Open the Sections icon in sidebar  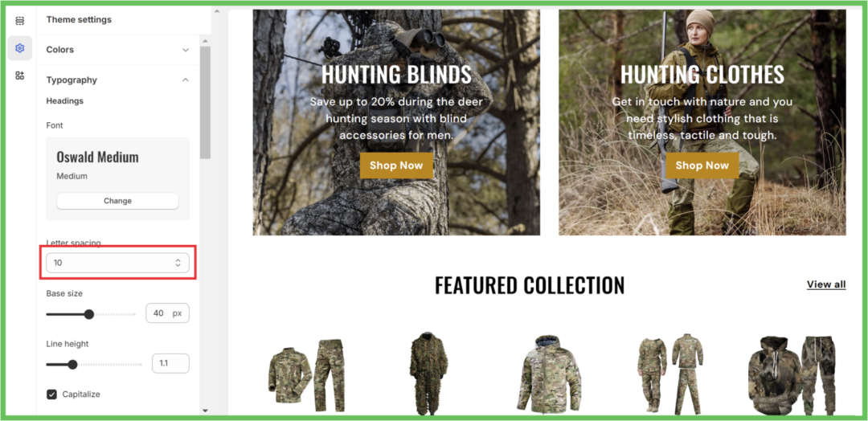click(20, 21)
